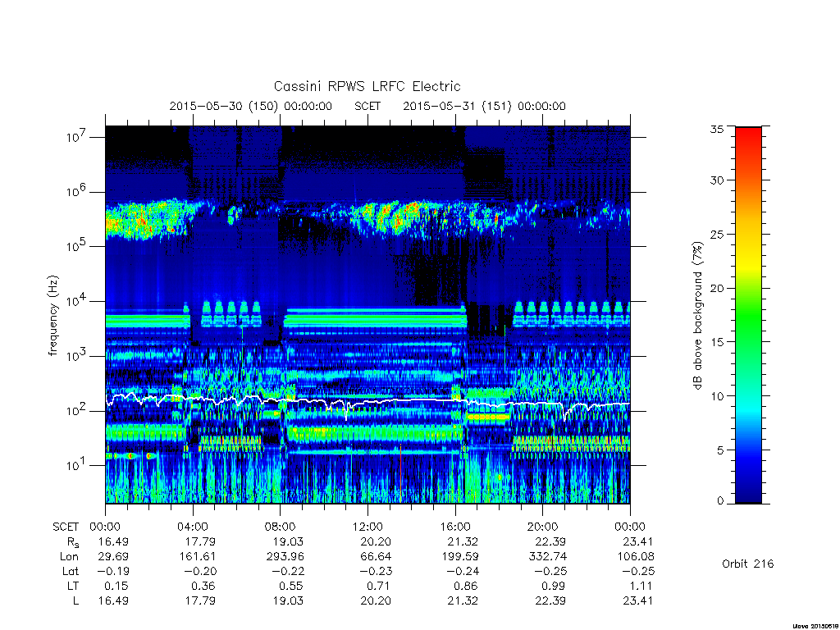Viewport: 840px width, 630px height.
Task: Click the 10^2 frequency axis tick label
Action: 77,411
